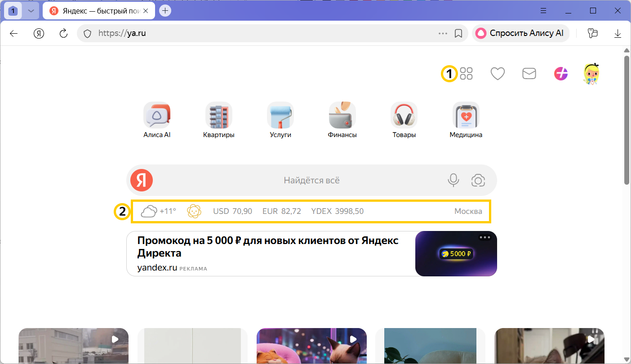Click the red Яндекс logo in search box
Viewport: 631px width, 364px height.
coord(142,180)
